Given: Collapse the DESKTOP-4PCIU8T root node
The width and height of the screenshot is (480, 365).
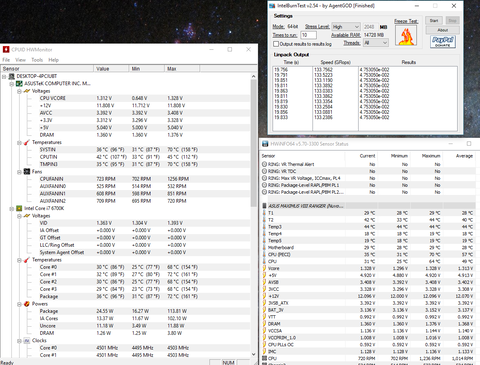Looking at the screenshot, I should (x=4, y=77).
